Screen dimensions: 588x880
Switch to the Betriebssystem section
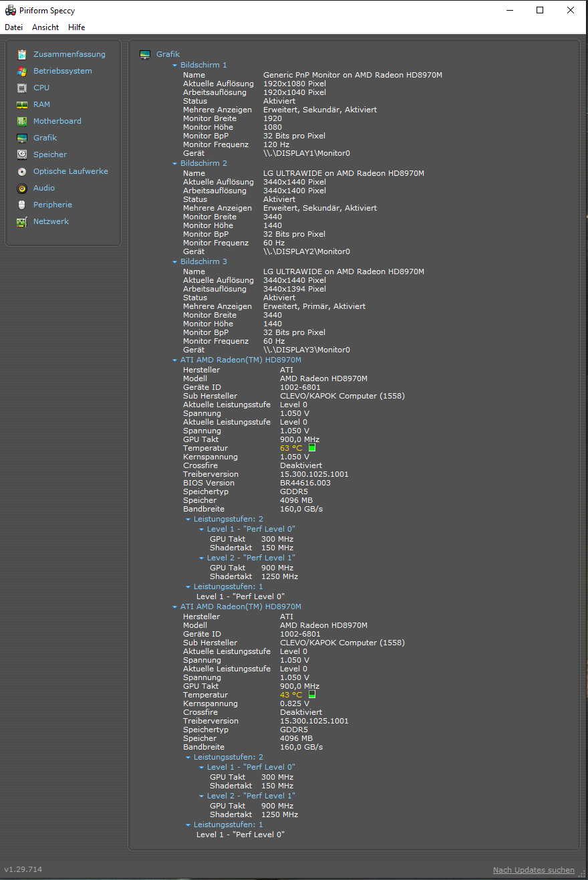pos(63,71)
